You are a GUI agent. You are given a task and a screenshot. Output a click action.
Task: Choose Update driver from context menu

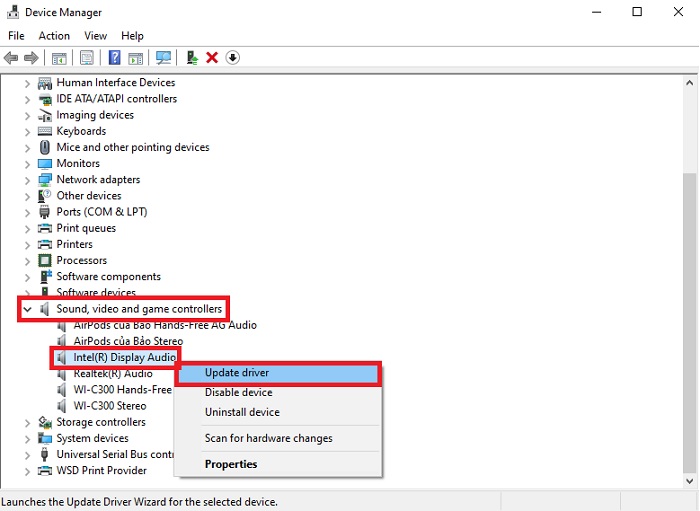click(x=237, y=373)
